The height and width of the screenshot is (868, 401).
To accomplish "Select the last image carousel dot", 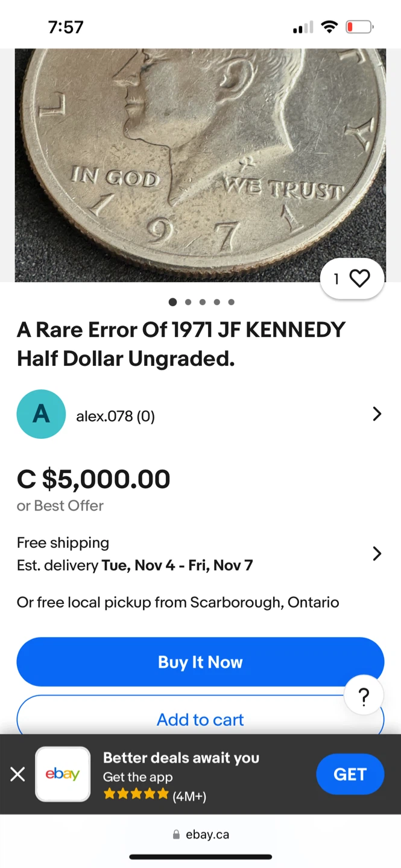I will pyautogui.click(x=232, y=302).
